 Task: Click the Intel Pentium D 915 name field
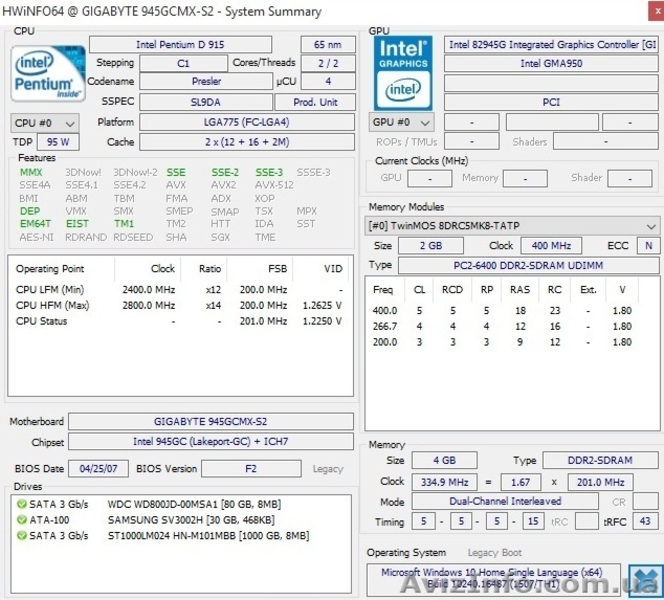coord(180,44)
